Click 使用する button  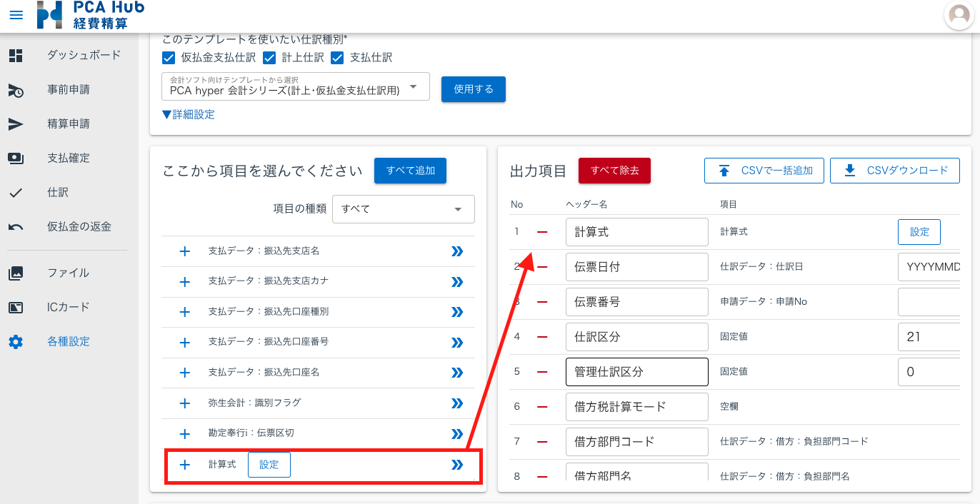click(x=474, y=89)
